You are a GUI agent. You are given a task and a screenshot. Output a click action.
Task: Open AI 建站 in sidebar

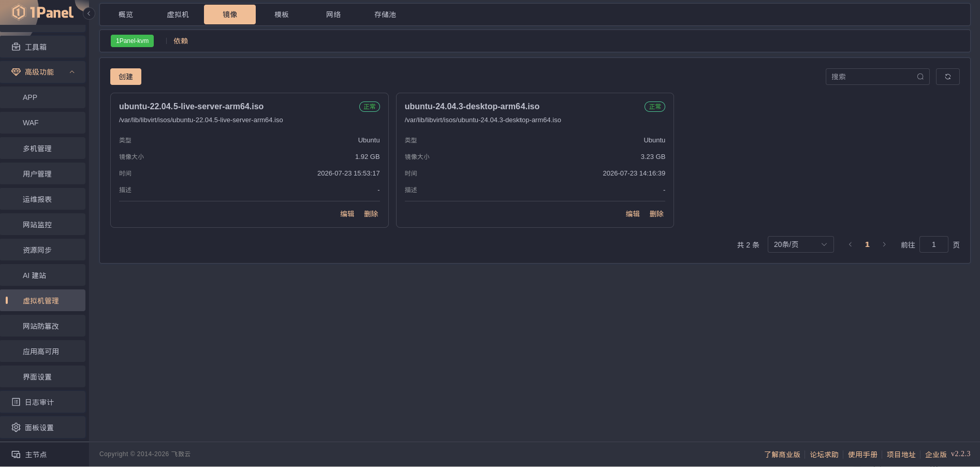(42, 275)
